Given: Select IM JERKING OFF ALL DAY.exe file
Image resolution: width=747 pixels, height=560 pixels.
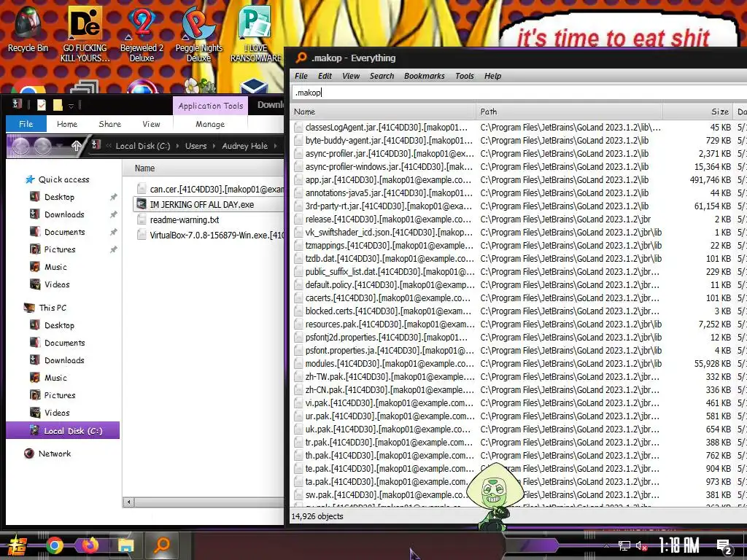Looking at the screenshot, I should click(x=209, y=205).
